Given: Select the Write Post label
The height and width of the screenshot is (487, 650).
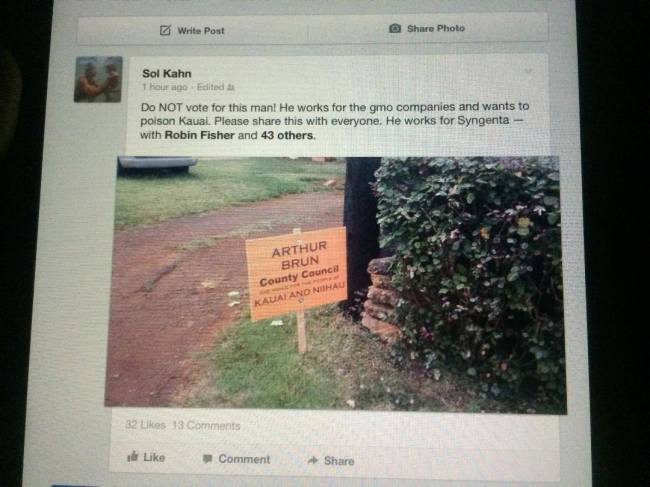Looking at the screenshot, I should (201, 31).
